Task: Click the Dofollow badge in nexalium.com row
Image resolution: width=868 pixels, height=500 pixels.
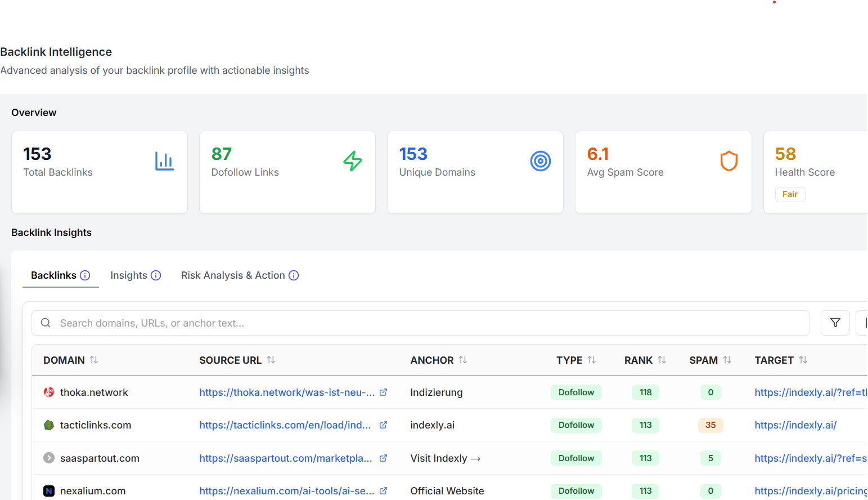Action: point(576,491)
